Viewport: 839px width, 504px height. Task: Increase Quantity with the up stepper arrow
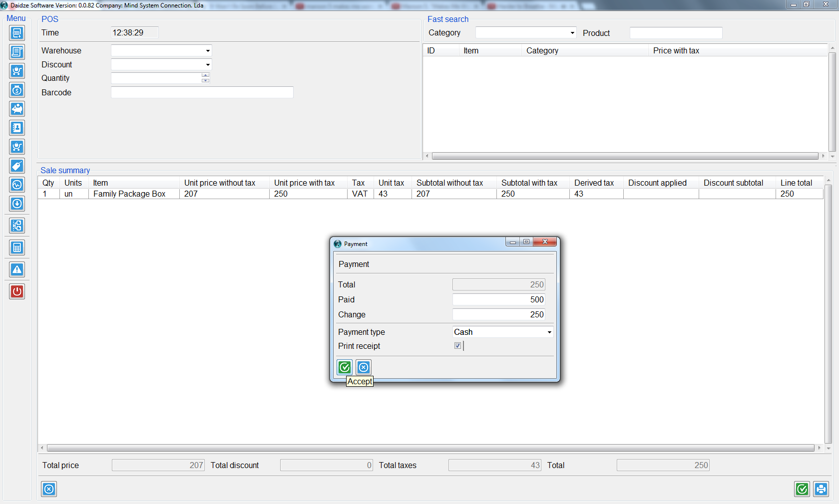pyautogui.click(x=205, y=75)
